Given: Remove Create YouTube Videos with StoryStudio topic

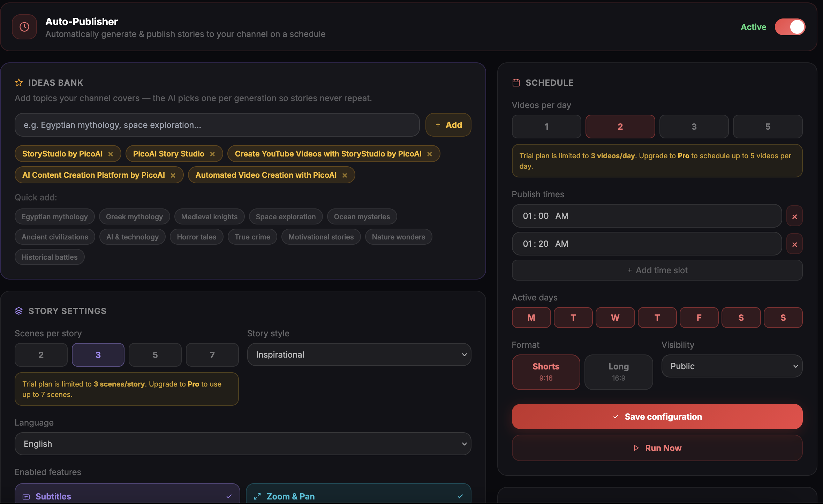Looking at the screenshot, I should [430, 154].
